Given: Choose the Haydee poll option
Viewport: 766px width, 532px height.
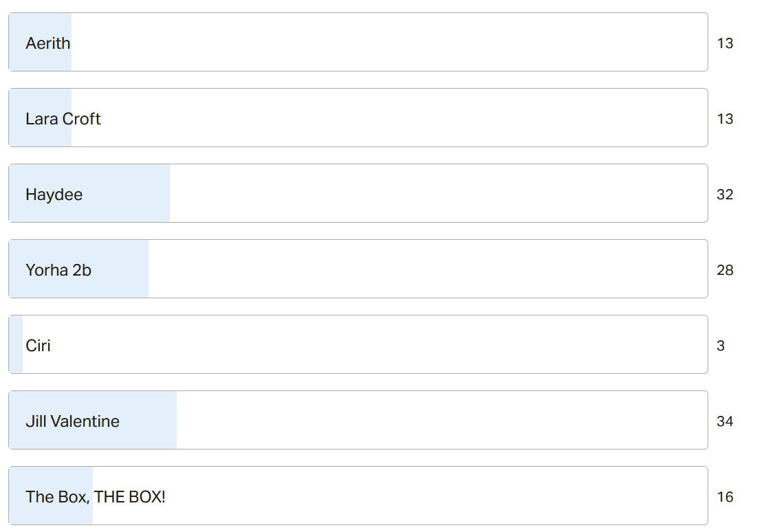Looking at the screenshot, I should click(x=358, y=193).
